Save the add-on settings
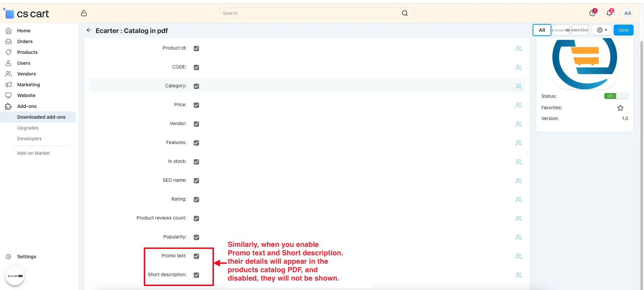Viewport: 644px width, 290px height. pos(623,30)
